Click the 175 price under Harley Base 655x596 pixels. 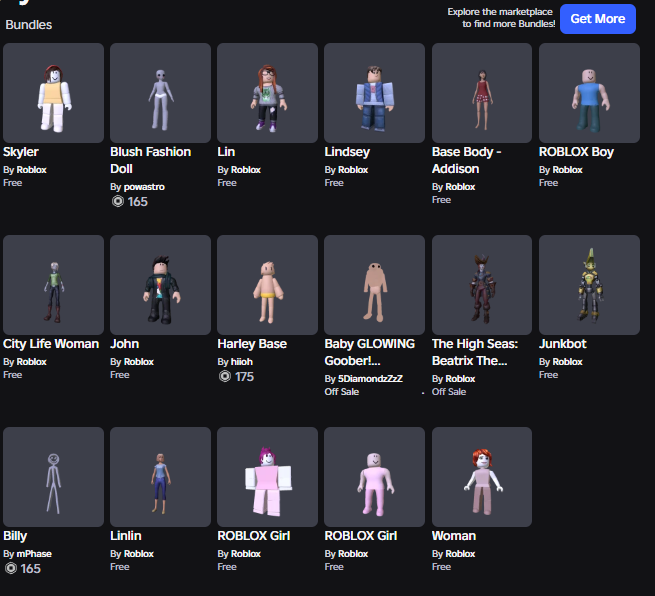tap(244, 377)
